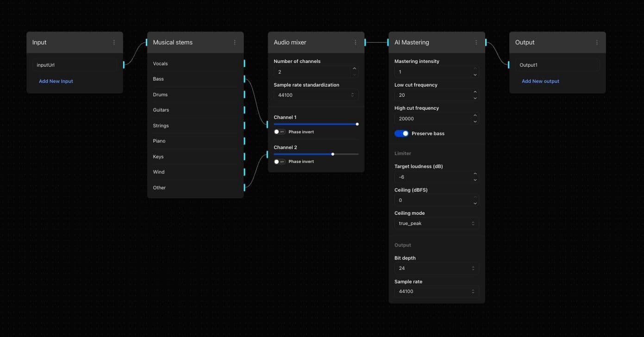Open the AI Mastering node options menu
Viewport: 644px width, 337px height.
pyautogui.click(x=476, y=43)
